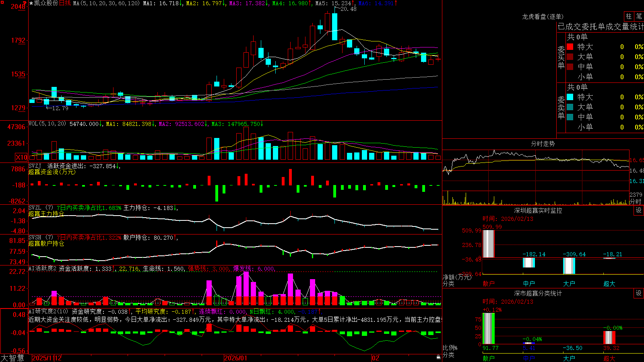
Task: Click the 已成交委托单成交量统计 header
Action: click(601, 27)
